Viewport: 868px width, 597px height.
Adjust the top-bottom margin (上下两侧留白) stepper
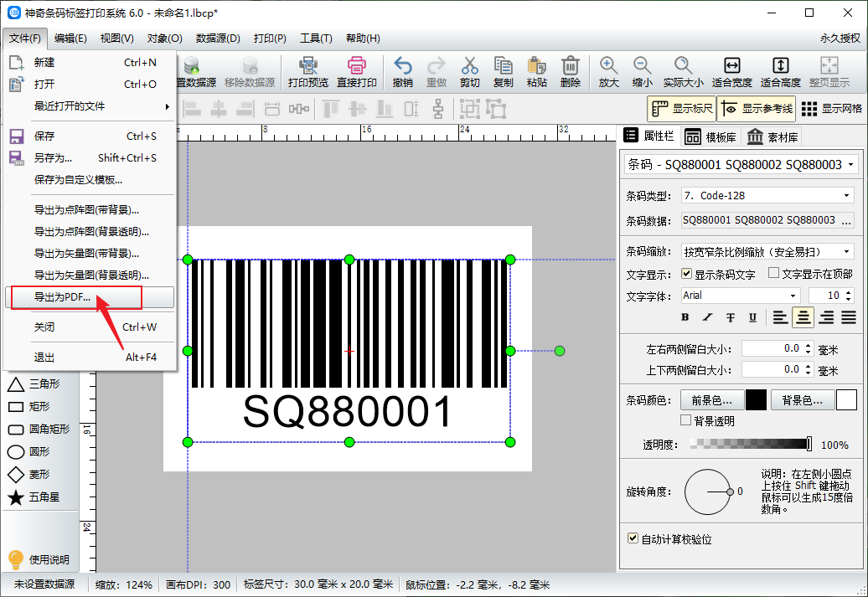(809, 369)
